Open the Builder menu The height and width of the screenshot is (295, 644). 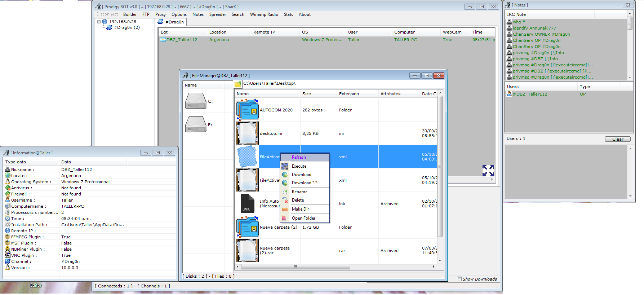[x=130, y=14]
